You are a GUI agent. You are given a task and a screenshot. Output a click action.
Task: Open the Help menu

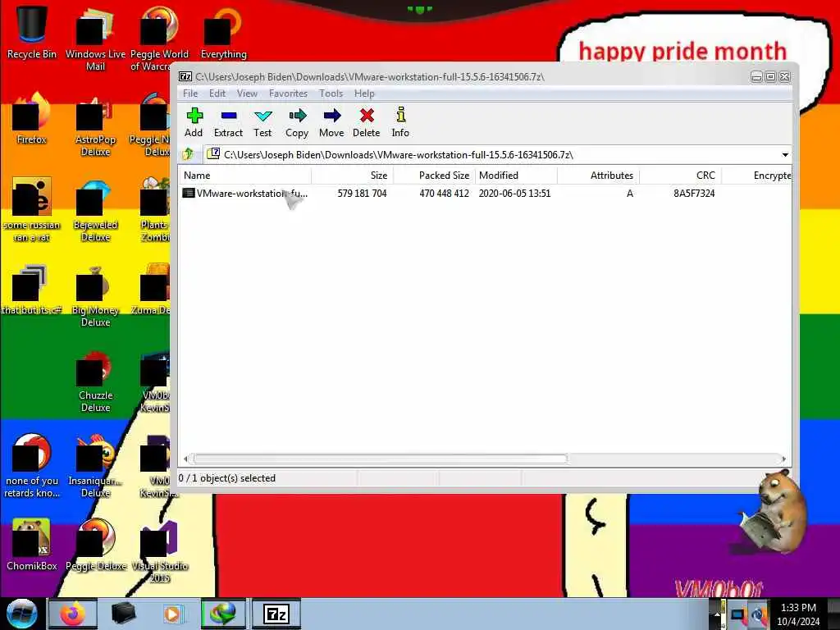[364, 94]
